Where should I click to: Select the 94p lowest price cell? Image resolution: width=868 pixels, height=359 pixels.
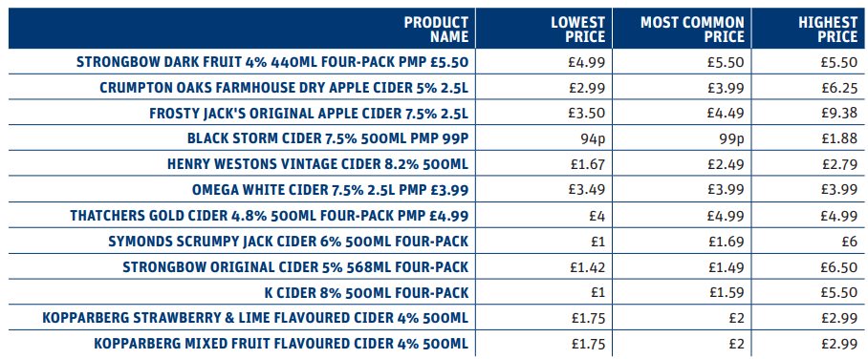coord(594,138)
